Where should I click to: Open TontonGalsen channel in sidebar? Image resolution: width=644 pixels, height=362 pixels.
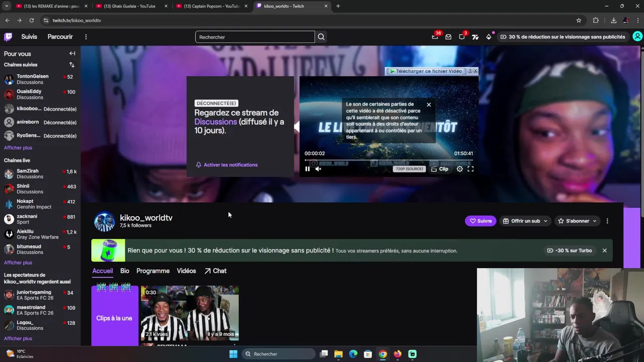(x=40, y=79)
